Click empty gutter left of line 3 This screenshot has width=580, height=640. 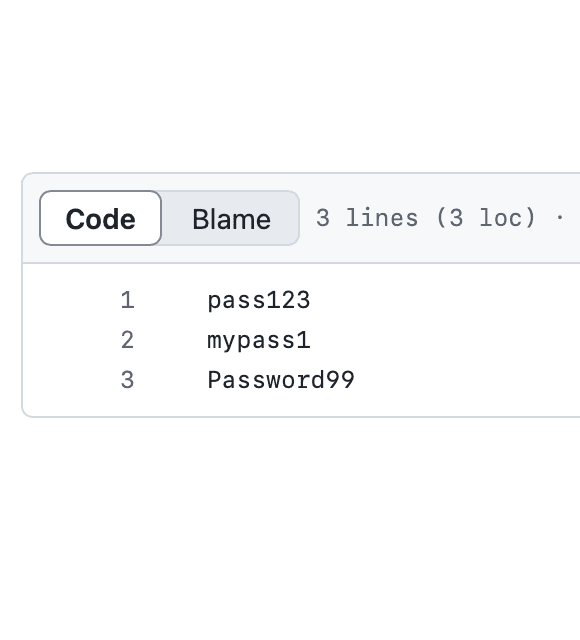pos(69,380)
